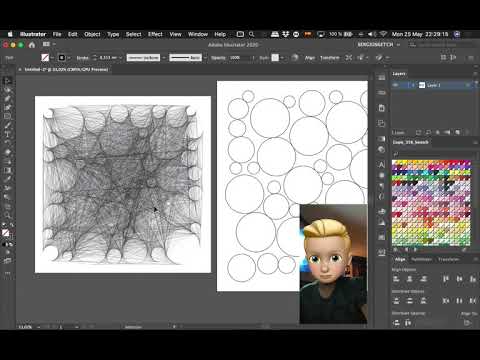
Task: Open the Window menu
Action: click(198, 34)
